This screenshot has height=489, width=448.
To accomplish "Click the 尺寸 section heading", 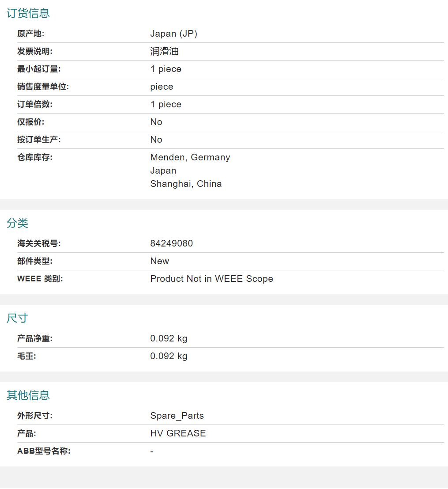I will point(17,318).
